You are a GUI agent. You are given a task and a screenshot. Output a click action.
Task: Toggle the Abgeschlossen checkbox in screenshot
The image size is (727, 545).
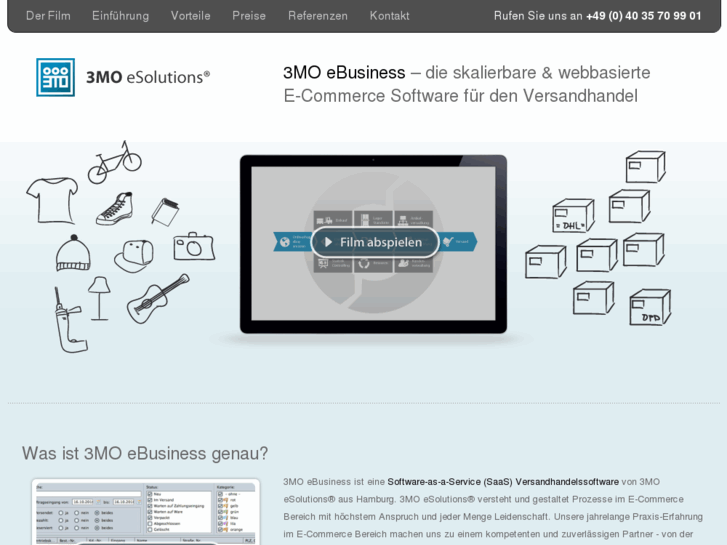(150, 524)
